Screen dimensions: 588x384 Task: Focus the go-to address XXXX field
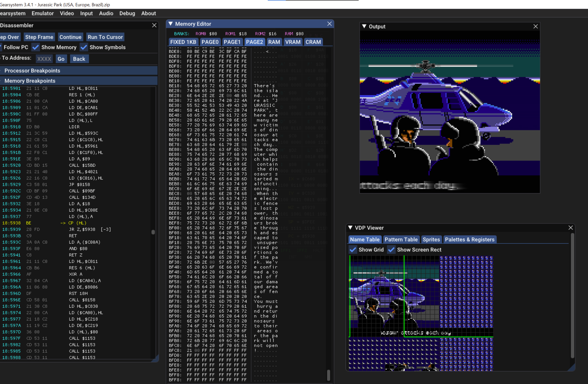(x=44, y=59)
